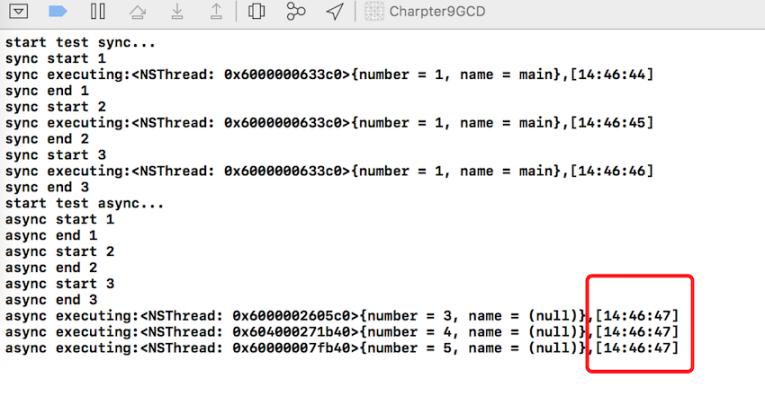
Task: Open the Simulate Location arrow menu
Action: 335,11
